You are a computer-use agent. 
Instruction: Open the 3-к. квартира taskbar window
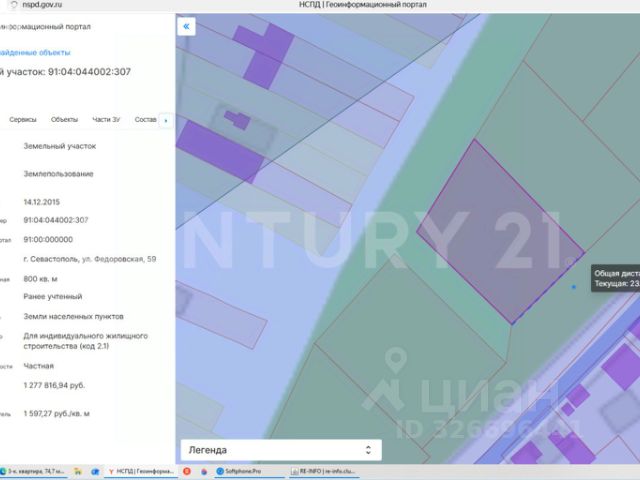(x=33, y=471)
